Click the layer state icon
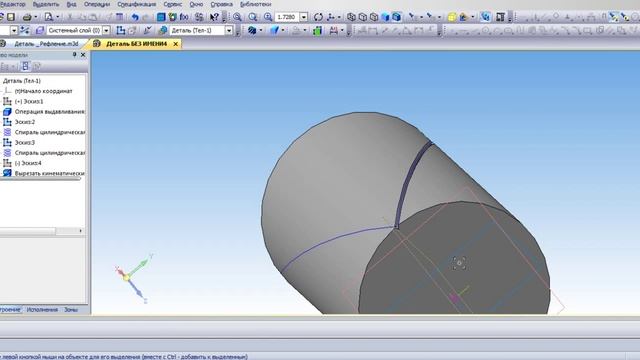Viewport: 640px width, 360px height. (40, 30)
